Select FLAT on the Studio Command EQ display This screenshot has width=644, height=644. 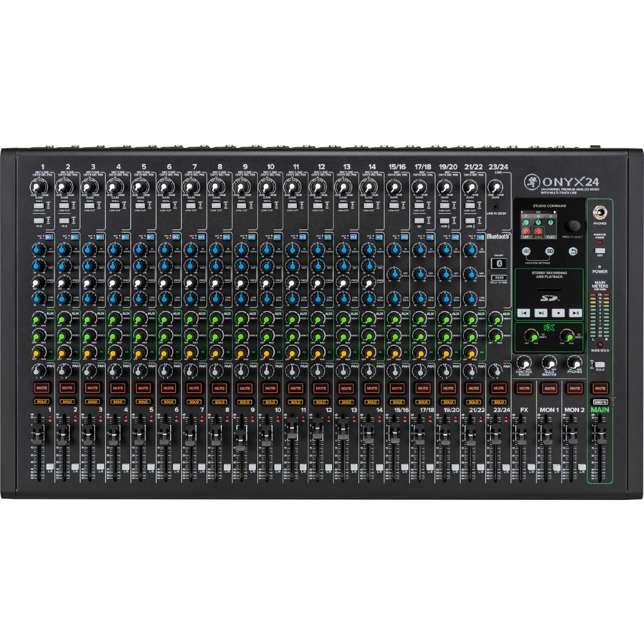tap(550, 237)
